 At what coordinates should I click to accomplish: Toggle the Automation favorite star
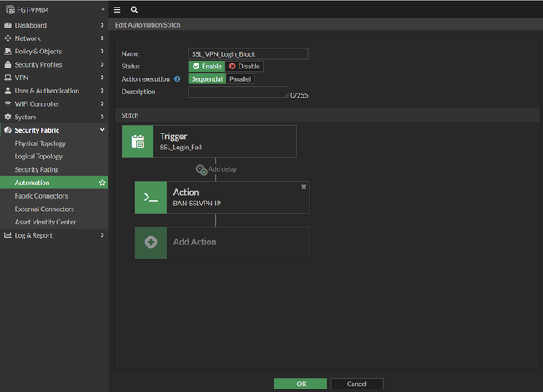pos(102,183)
